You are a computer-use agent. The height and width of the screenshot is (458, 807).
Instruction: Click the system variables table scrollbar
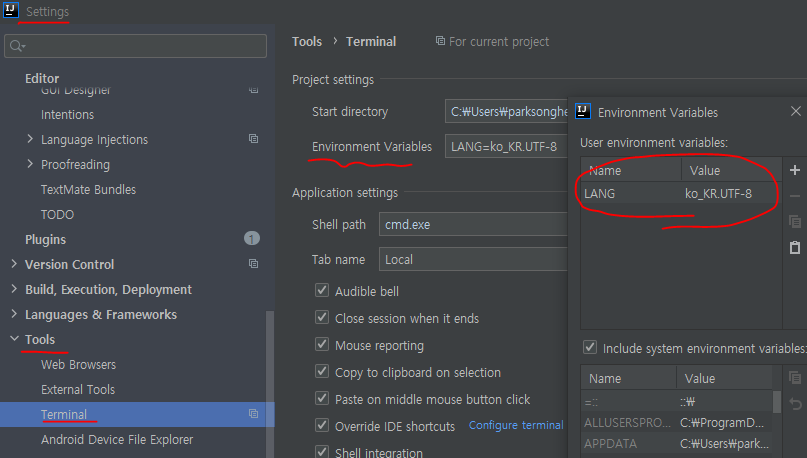coord(777,402)
